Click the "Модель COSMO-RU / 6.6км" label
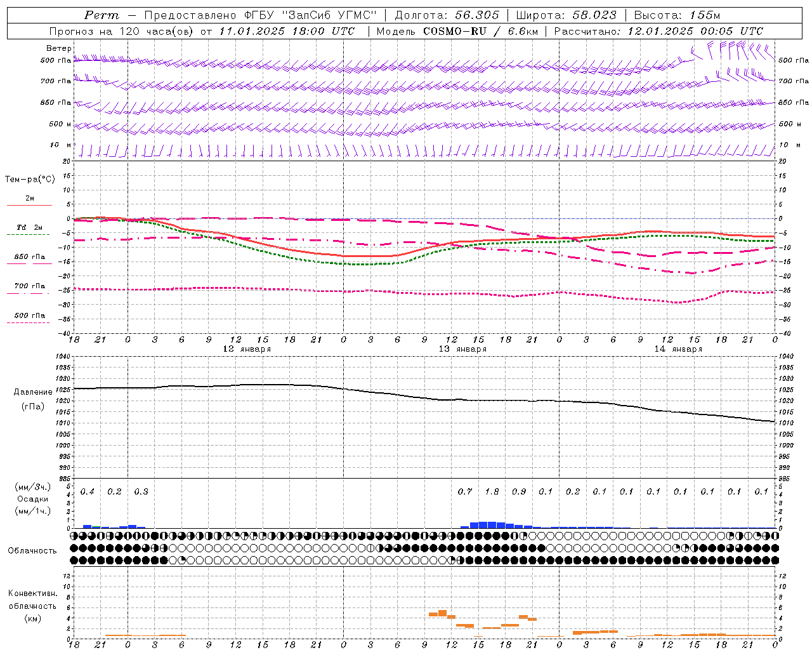812x650 pixels. pos(456,31)
